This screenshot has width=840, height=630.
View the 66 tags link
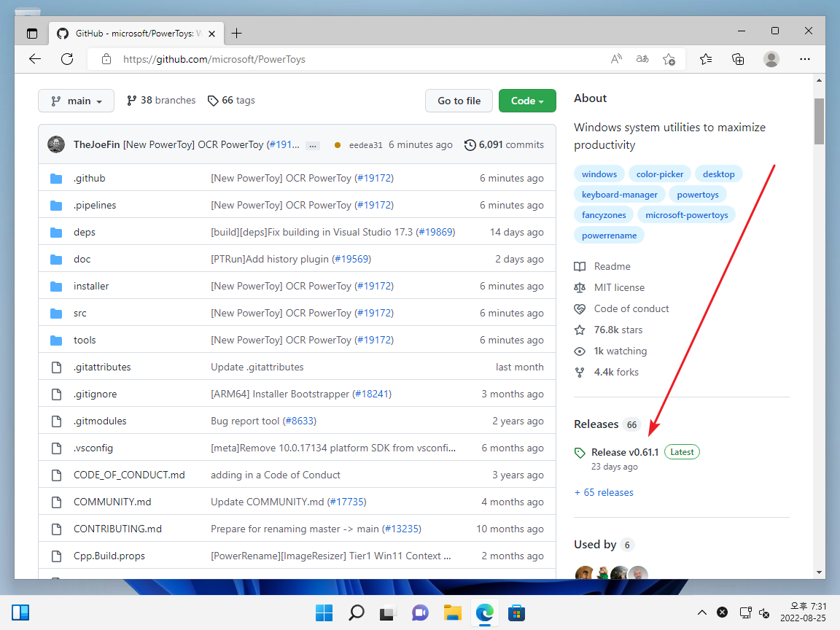click(x=231, y=100)
